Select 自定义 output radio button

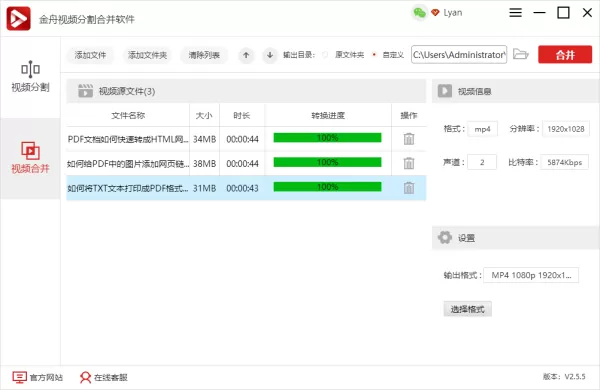tap(374, 55)
